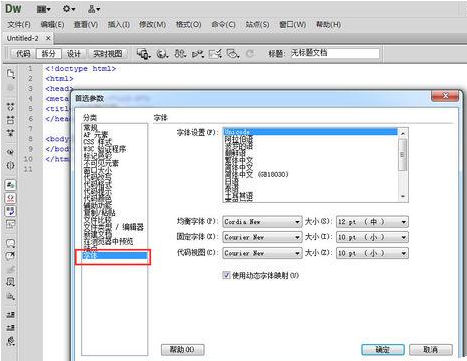Click the collapse selection icon
Screen dimensions: 467x361
pyautogui.click(x=10, y=120)
